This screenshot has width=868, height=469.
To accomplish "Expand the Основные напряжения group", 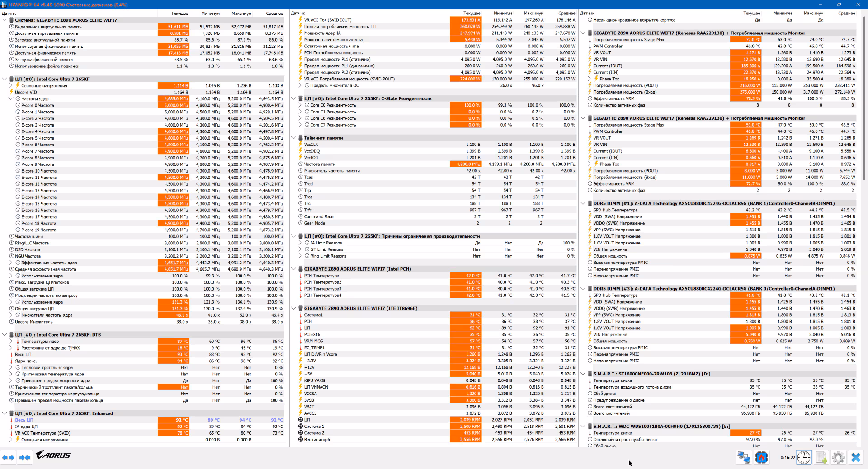I will [x=11, y=85].
